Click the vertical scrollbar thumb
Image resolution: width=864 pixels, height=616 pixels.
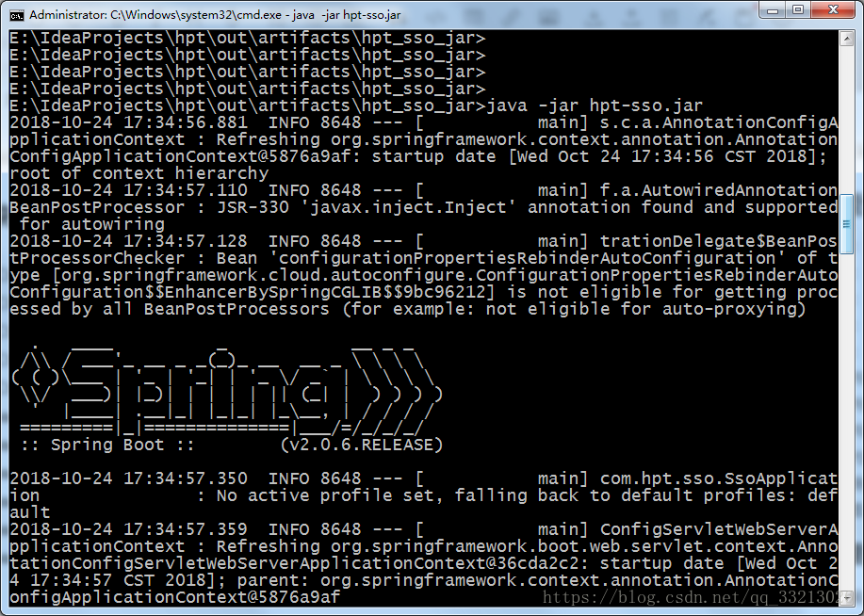click(x=846, y=224)
